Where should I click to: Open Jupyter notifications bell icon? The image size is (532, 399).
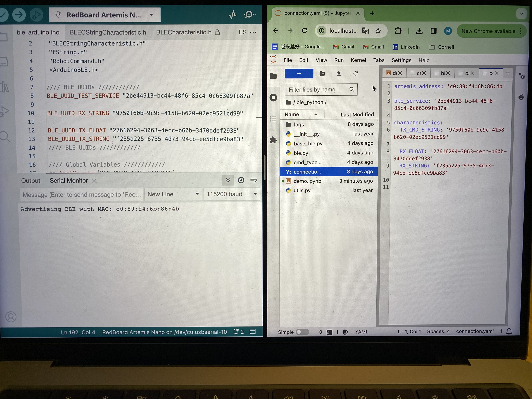coord(509,331)
